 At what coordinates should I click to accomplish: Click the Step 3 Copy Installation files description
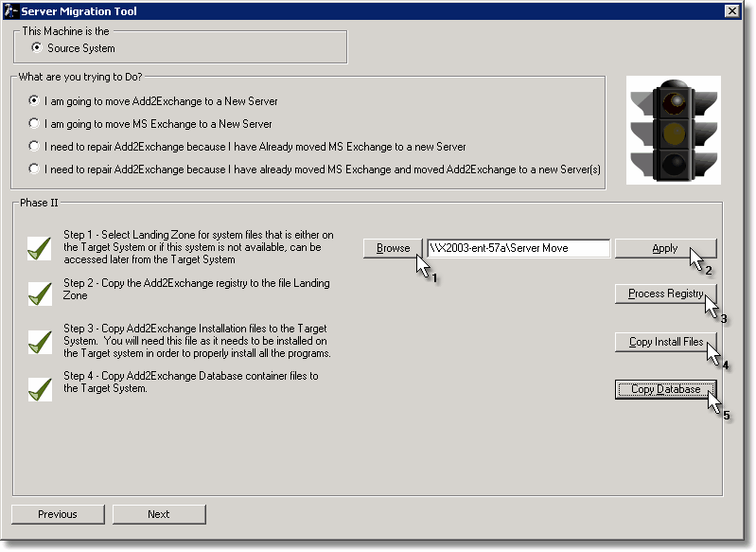(197, 341)
